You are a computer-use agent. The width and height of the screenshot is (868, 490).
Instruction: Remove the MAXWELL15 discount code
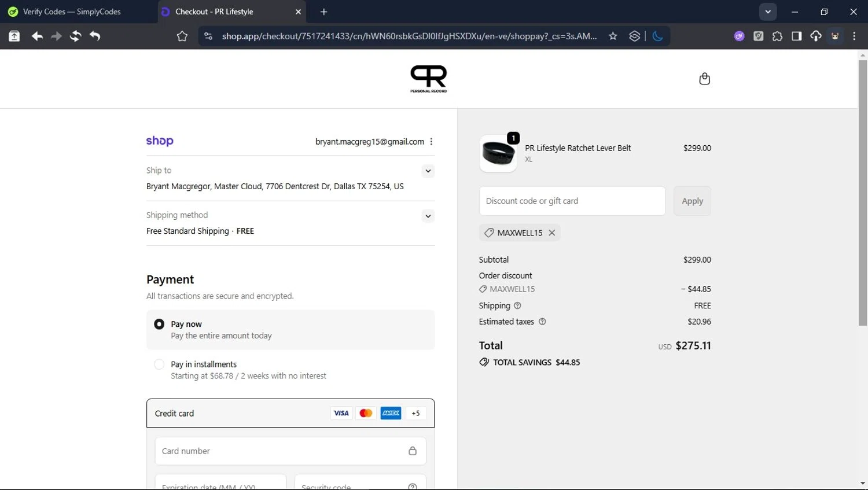pos(551,233)
